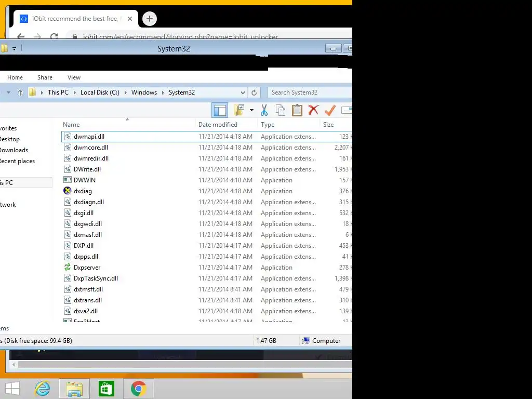
Task: Select the dxgi.dll file icon
Action: point(68,212)
